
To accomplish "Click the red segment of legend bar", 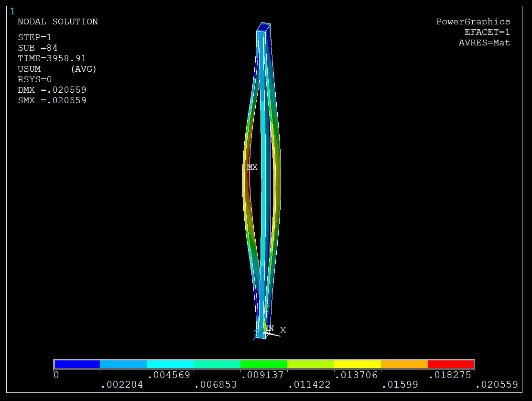I will pyautogui.click(x=450, y=364).
